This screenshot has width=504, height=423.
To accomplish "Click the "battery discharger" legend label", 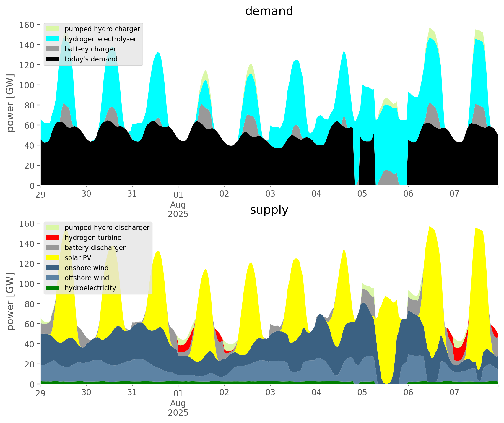I will tap(95, 248).
